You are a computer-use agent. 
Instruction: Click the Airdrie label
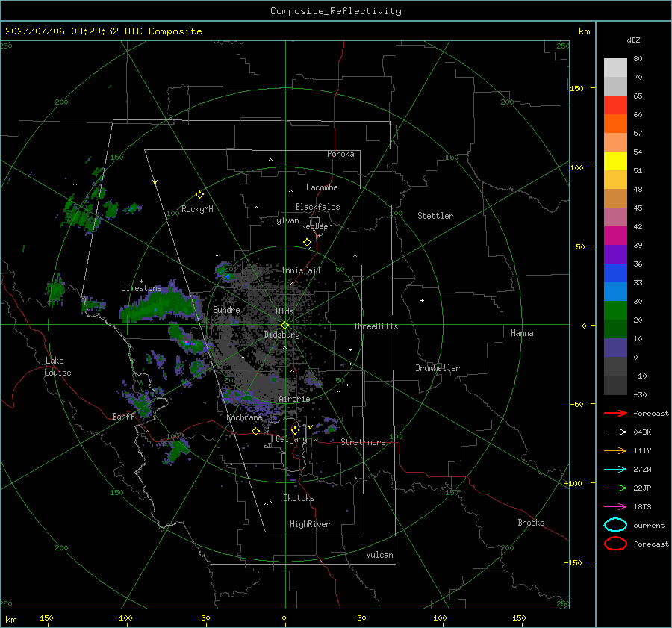click(294, 399)
